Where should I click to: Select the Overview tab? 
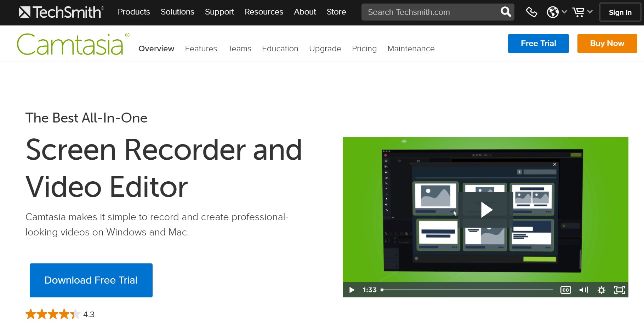(156, 49)
